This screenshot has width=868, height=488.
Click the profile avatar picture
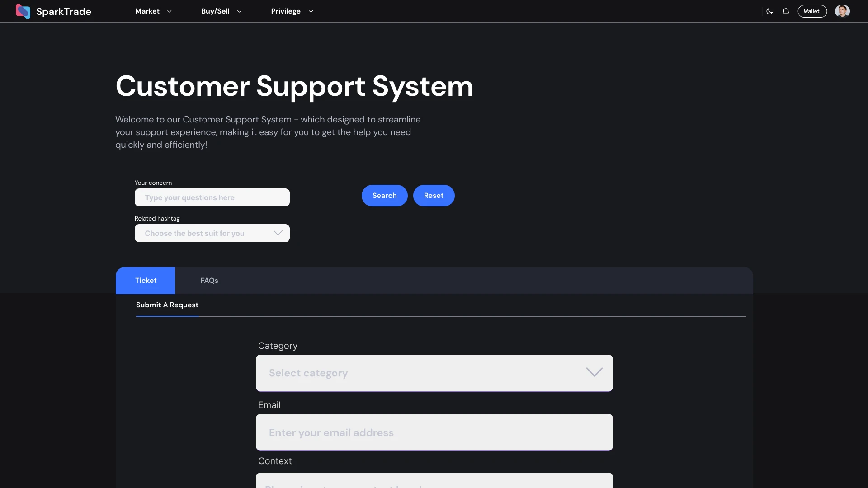tap(843, 11)
